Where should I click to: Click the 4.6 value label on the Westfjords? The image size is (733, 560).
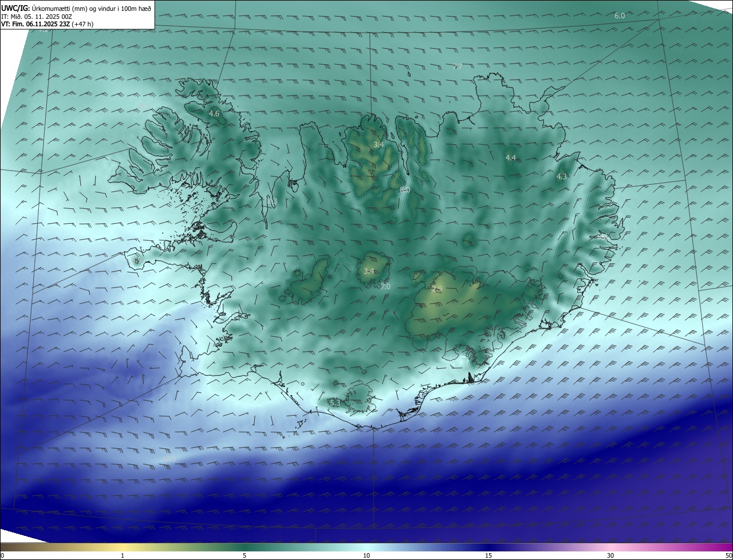[x=214, y=114]
